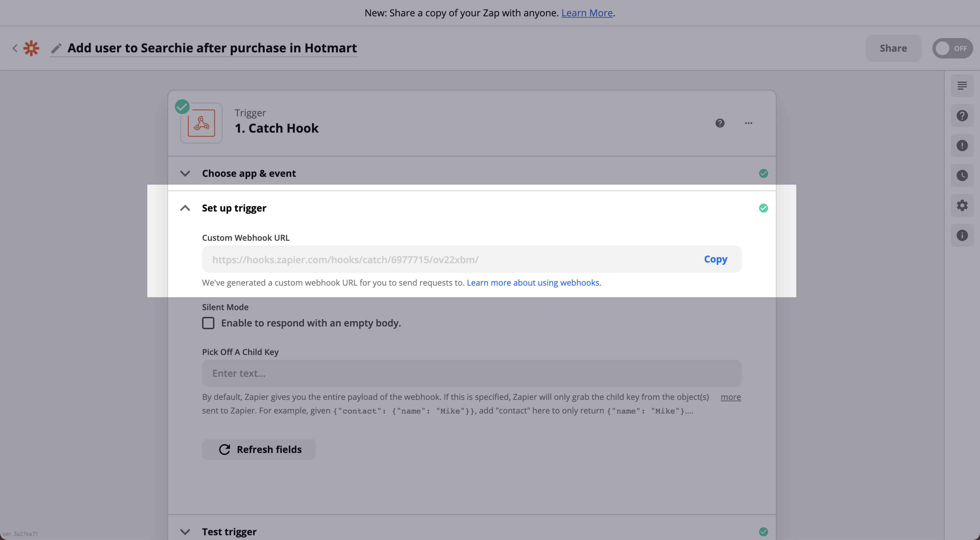Open the Zapier logo home icon

[31, 48]
